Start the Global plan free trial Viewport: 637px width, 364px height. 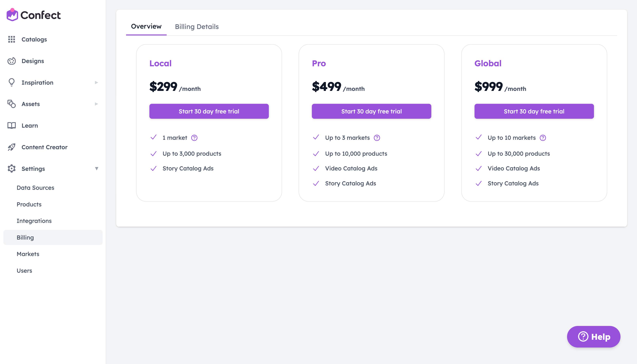[534, 111]
